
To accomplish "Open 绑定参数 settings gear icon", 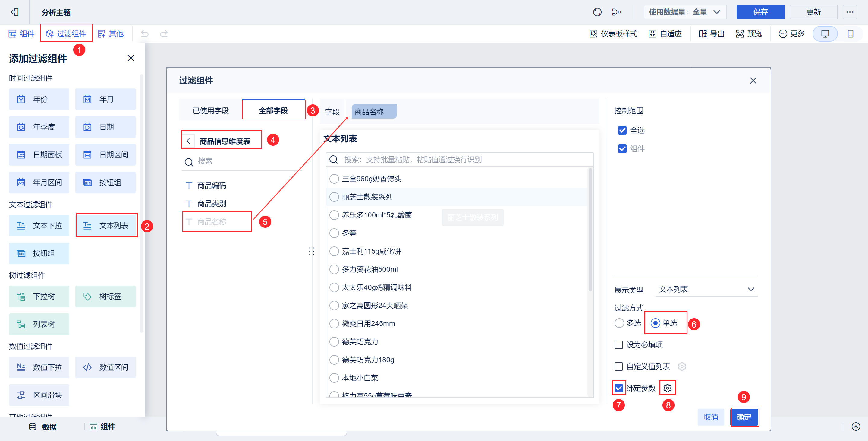I will [667, 388].
